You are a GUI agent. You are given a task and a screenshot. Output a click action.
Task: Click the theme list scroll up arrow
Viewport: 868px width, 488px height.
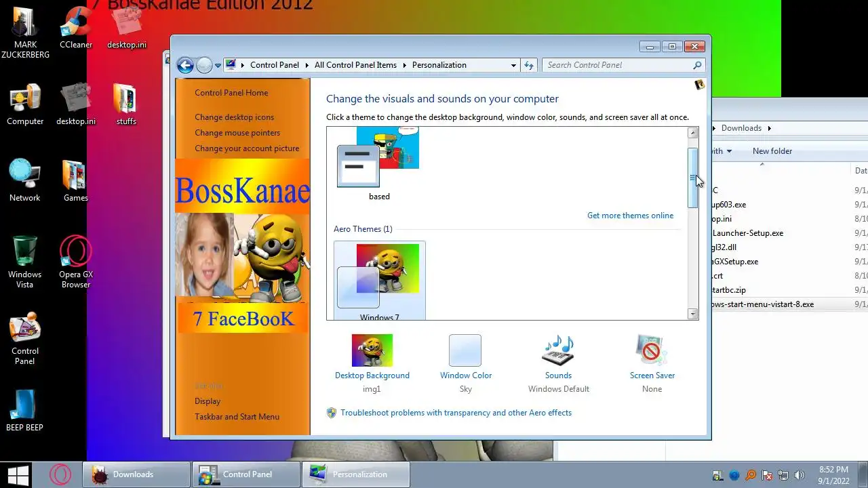[x=692, y=133]
